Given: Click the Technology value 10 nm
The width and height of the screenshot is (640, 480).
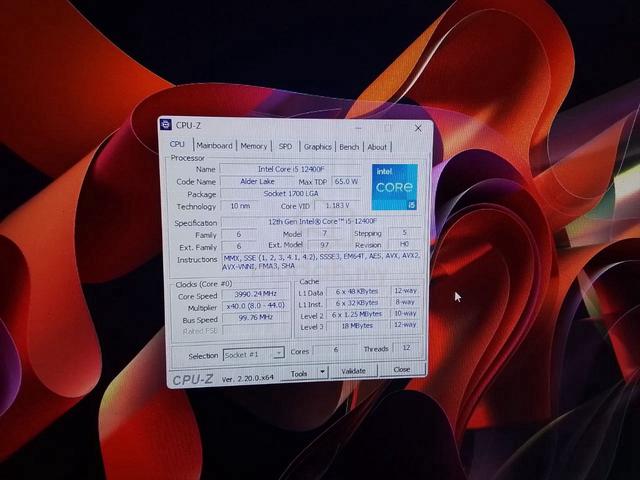Looking at the screenshot, I should point(240,206).
